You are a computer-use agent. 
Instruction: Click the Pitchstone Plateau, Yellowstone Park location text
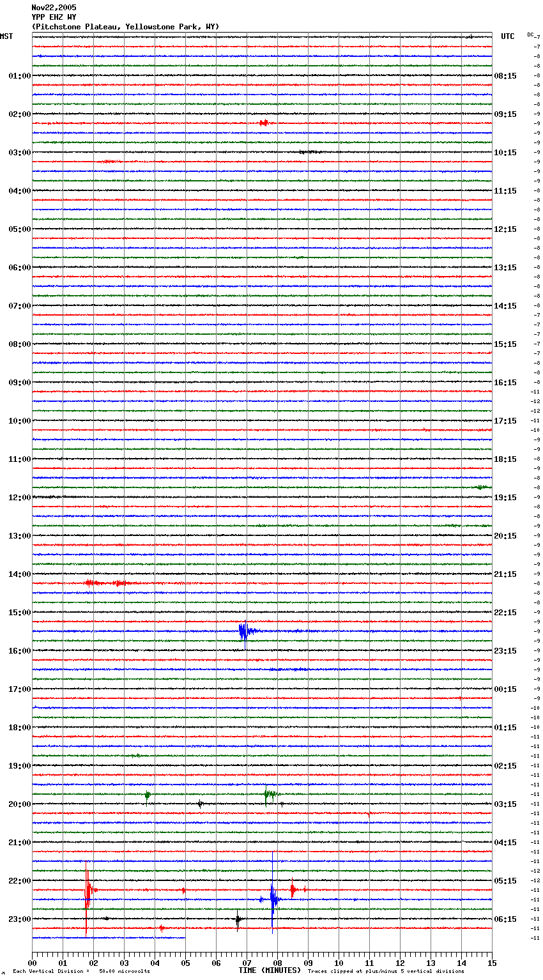pyautogui.click(x=125, y=27)
